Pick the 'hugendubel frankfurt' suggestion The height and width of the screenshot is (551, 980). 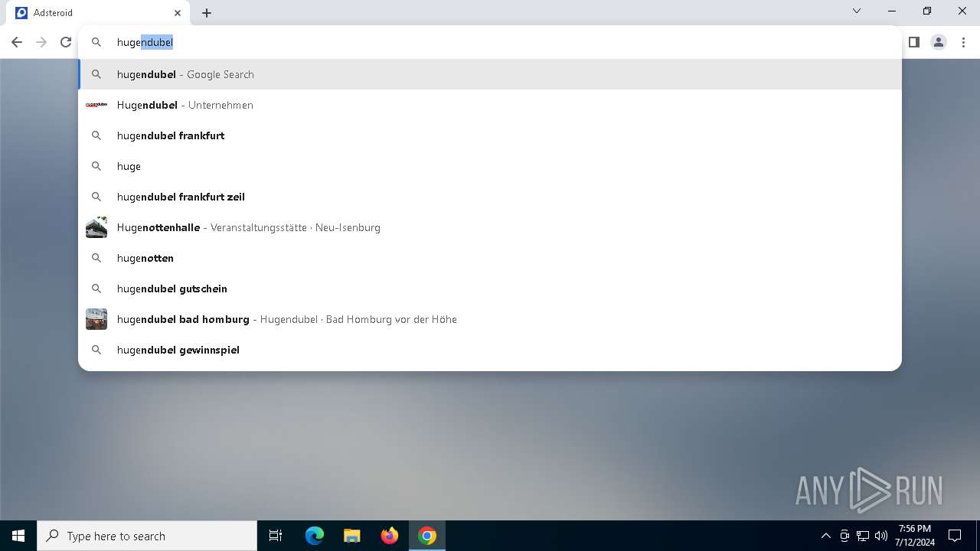(x=490, y=135)
